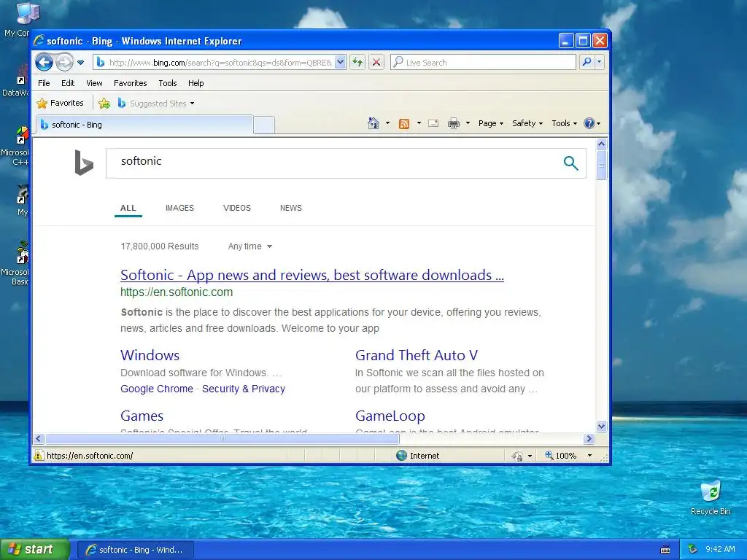Click the on-screen keyboard tray icon
The width and height of the screenshot is (747, 560).
coord(665,550)
